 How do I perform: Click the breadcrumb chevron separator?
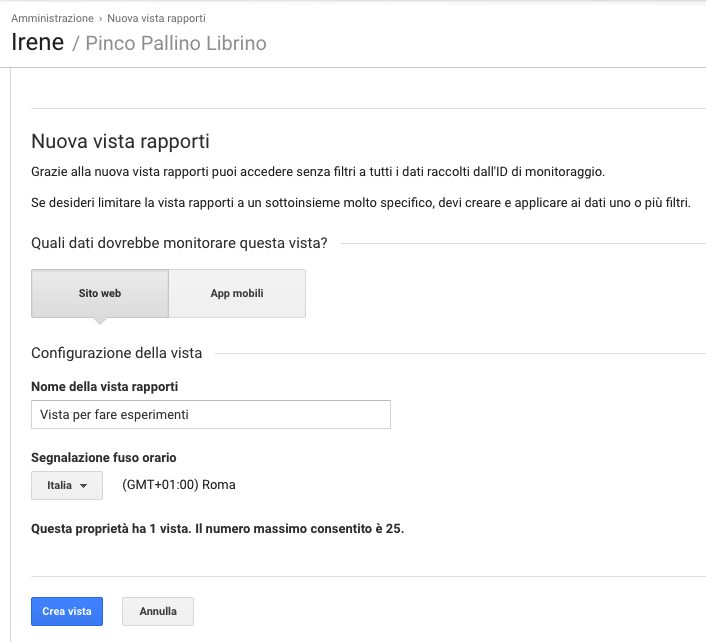102,19
